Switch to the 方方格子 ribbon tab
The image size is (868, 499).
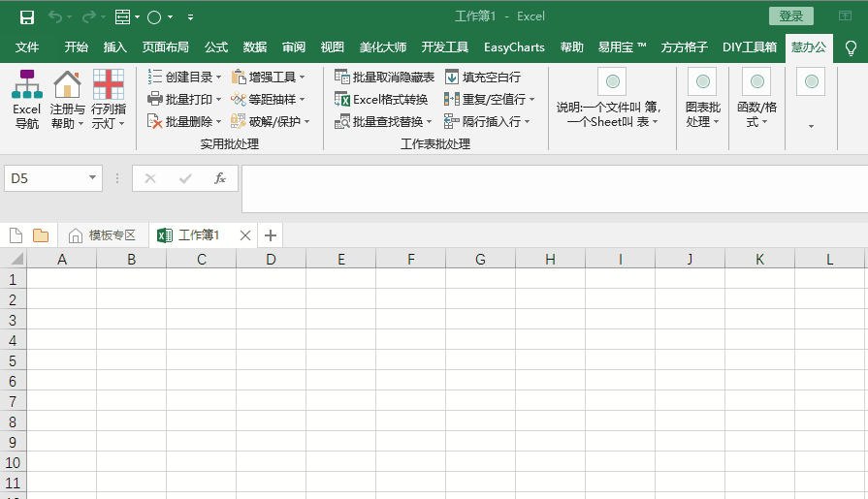coord(684,47)
